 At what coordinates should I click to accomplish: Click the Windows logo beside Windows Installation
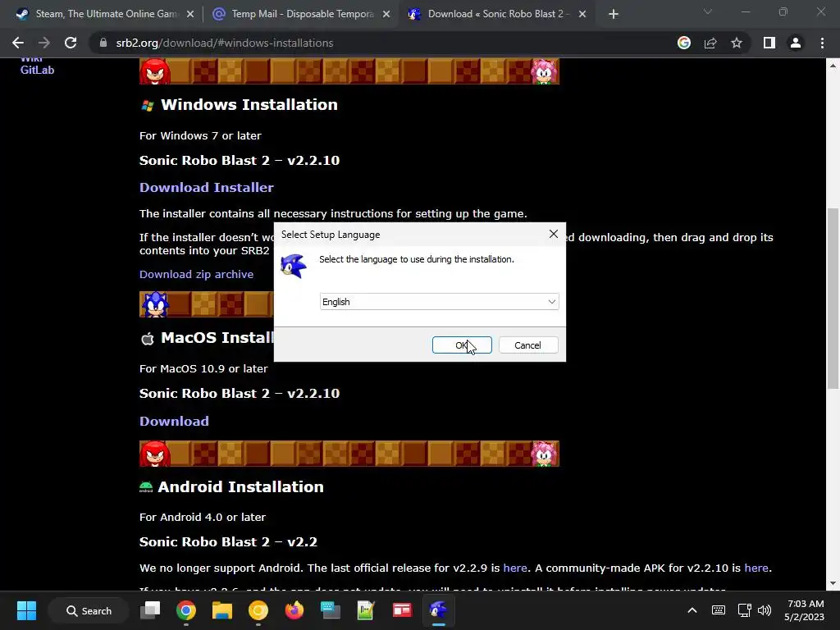148,106
